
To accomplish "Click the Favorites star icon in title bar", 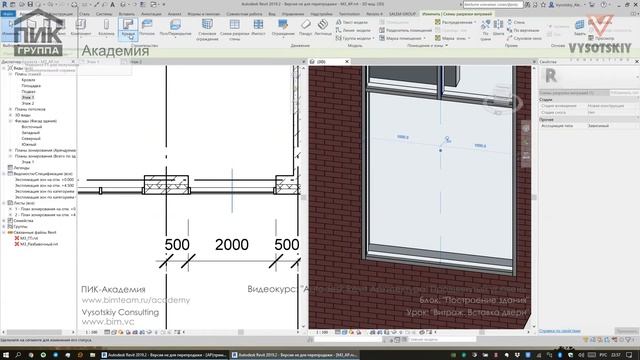I will coord(543,4).
